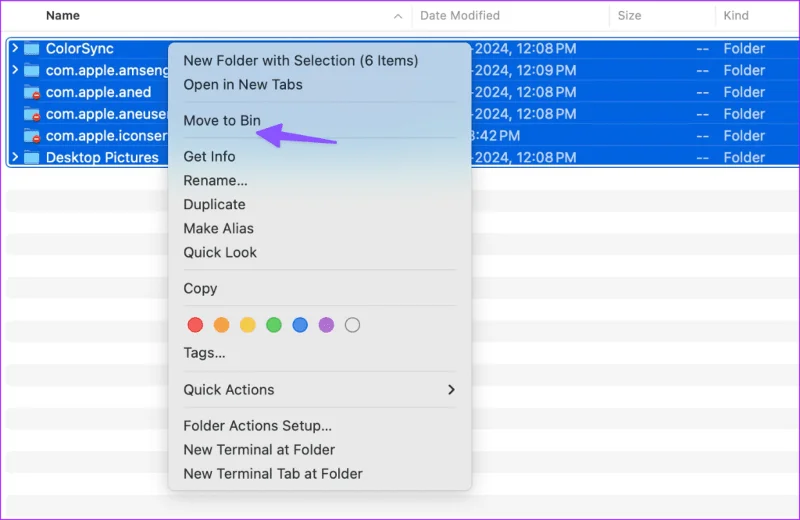Choose Make Alias

[x=218, y=229]
